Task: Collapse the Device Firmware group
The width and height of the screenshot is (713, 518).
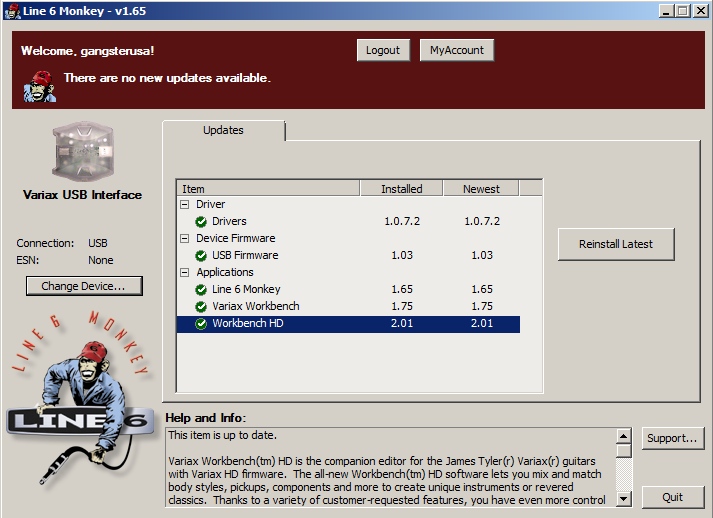Action: [185, 238]
